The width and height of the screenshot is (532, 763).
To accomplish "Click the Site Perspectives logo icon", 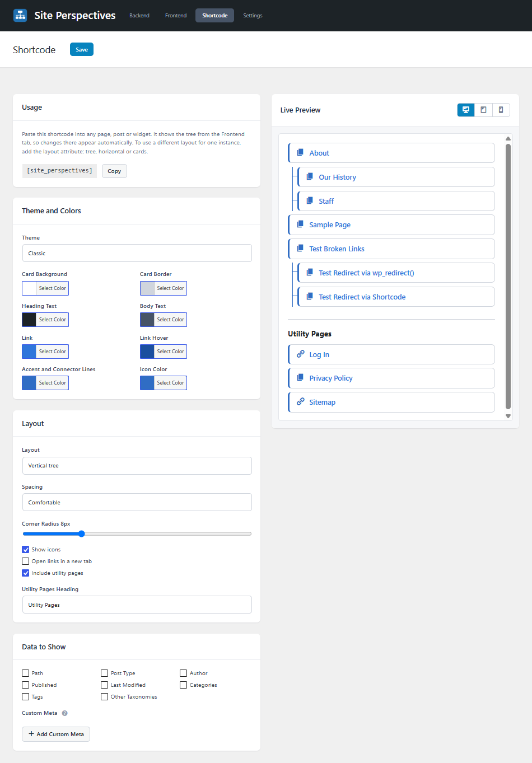I will coord(20,15).
